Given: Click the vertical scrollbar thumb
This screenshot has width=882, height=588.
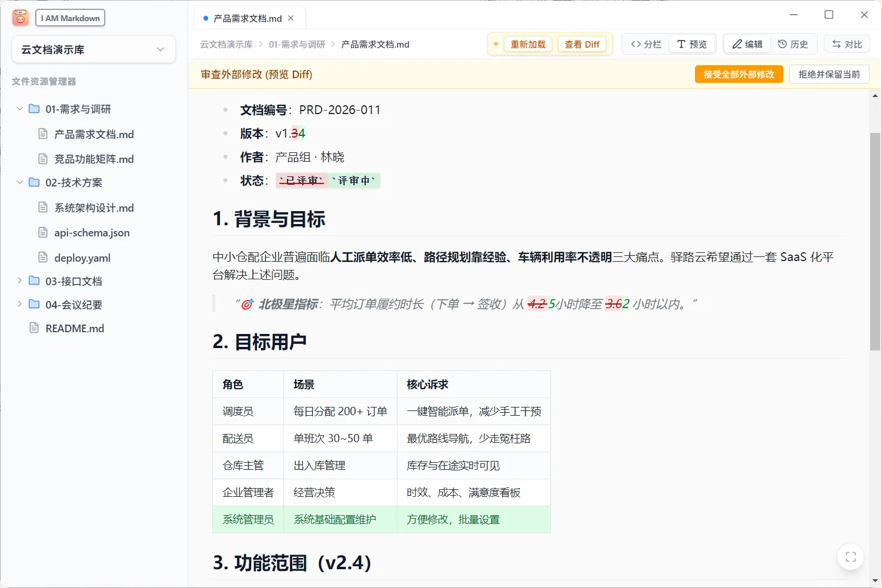Looking at the screenshot, I should pyautogui.click(x=875, y=241).
